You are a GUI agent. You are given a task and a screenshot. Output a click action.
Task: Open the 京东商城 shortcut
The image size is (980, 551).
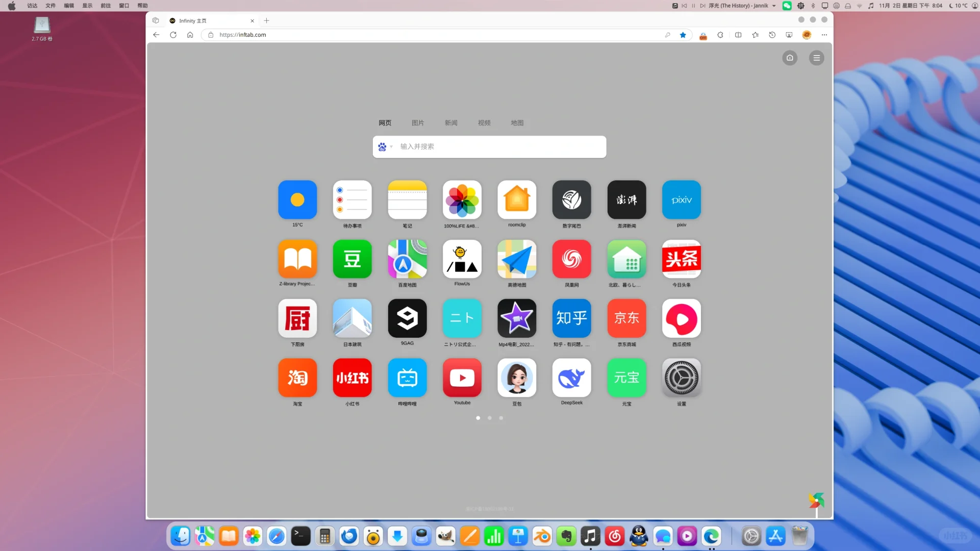click(626, 318)
